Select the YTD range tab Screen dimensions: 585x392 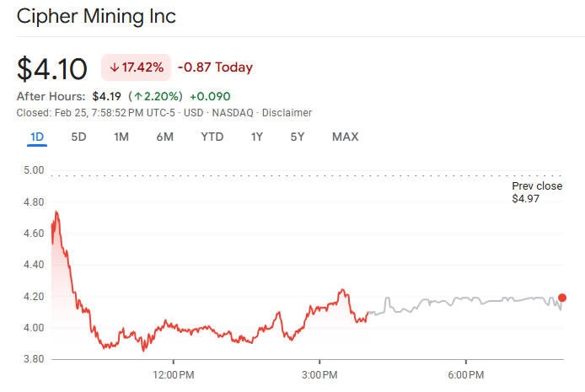tap(212, 137)
